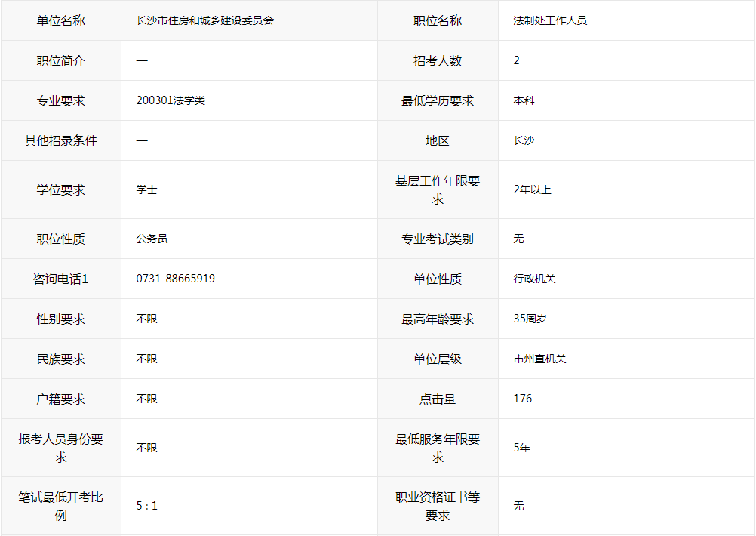Viewport: 756px width, 536px height.
Task: Click the '其他招录条件' label cell
Action: point(61,141)
